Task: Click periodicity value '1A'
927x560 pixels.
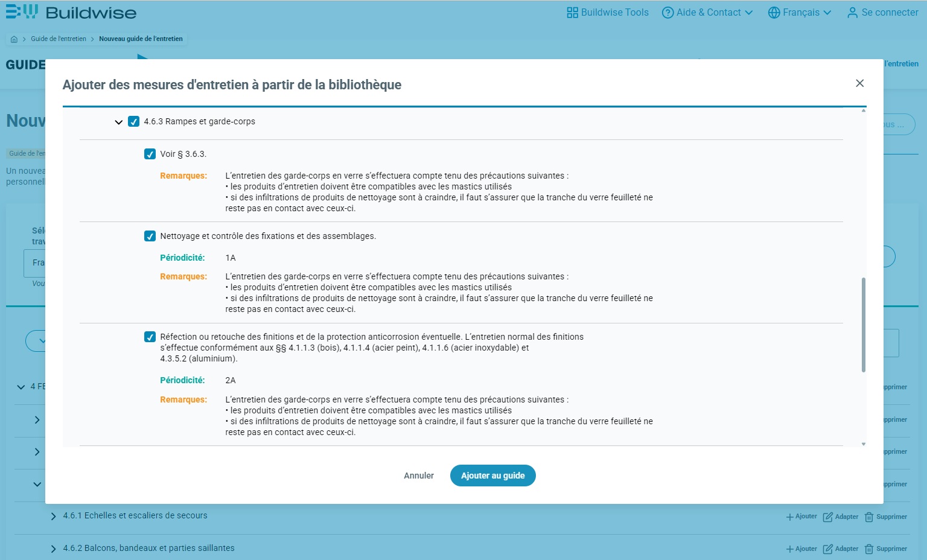Action: [x=231, y=258]
